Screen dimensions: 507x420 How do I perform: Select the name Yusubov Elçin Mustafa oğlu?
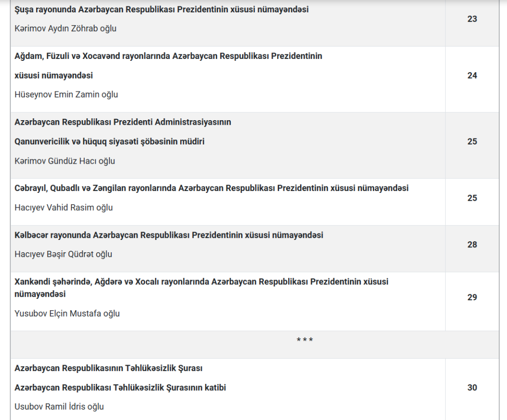point(67,313)
